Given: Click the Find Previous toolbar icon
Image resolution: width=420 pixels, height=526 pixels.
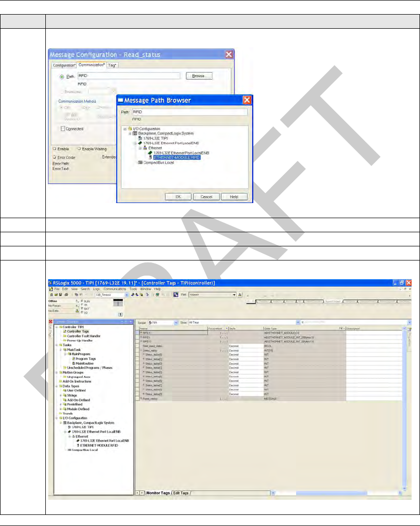Looking at the screenshot, I should [132, 295].
